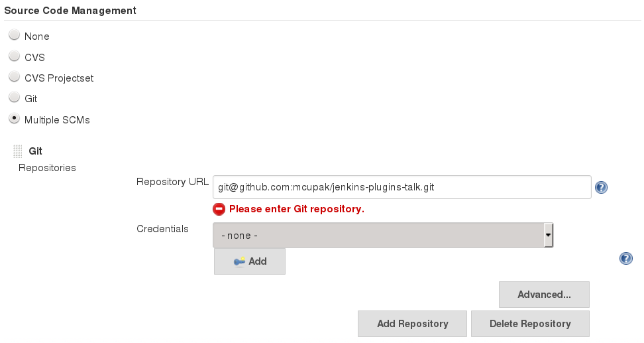Click the help icon beside Repository URL
Viewport: 644px width, 343px height.
601,188
